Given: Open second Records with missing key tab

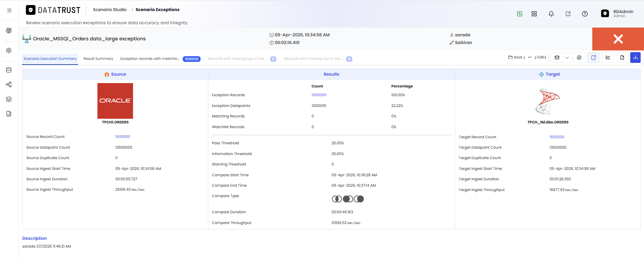Looking at the screenshot, I should point(318,59).
